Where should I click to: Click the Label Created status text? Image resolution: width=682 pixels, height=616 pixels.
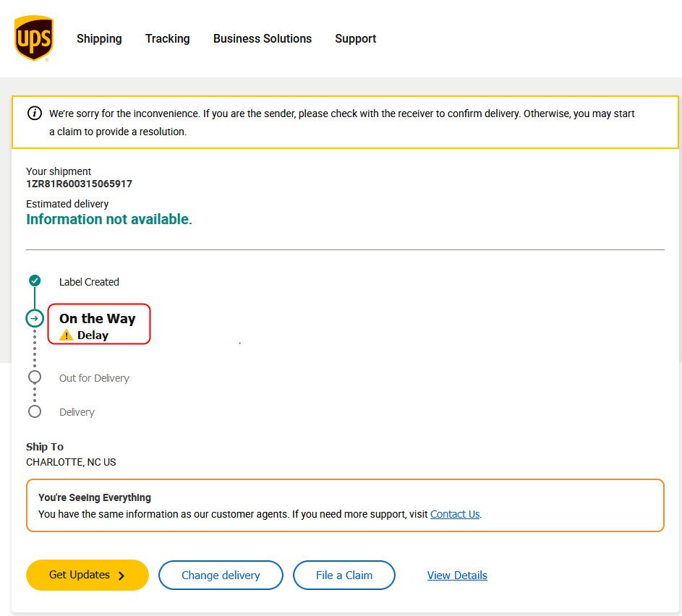coord(89,282)
